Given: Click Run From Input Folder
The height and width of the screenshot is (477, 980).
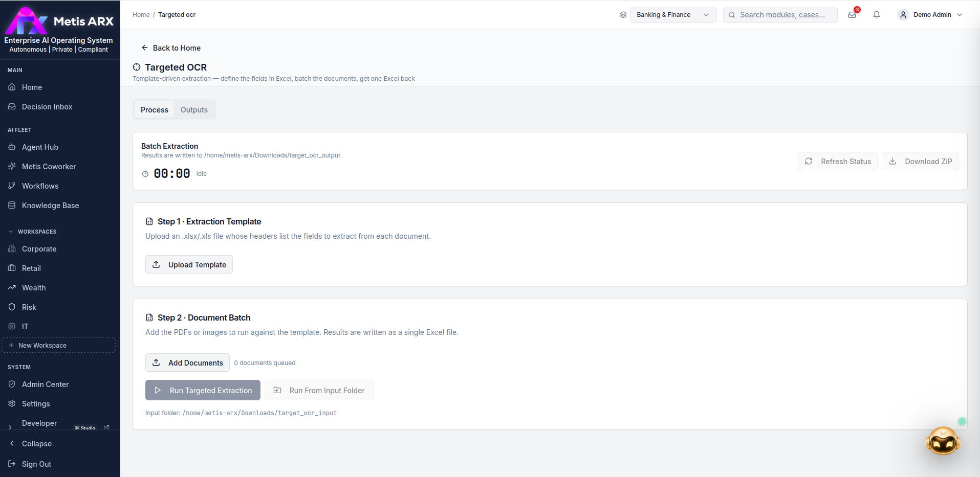Looking at the screenshot, I should click(x=319, y=390).
